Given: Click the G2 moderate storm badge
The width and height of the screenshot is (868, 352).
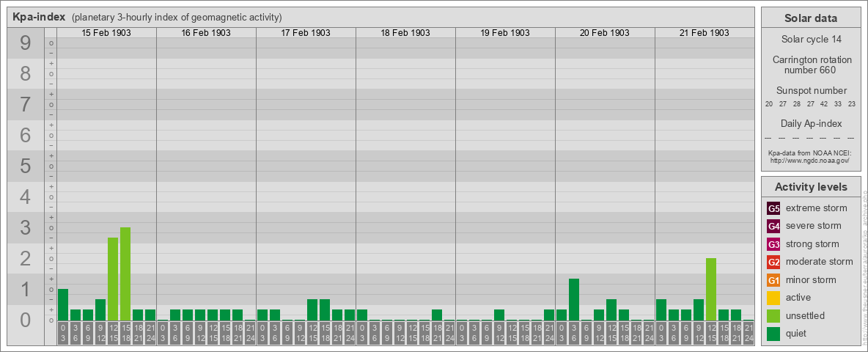Looking at the screenshot, I should coord(773,262).
